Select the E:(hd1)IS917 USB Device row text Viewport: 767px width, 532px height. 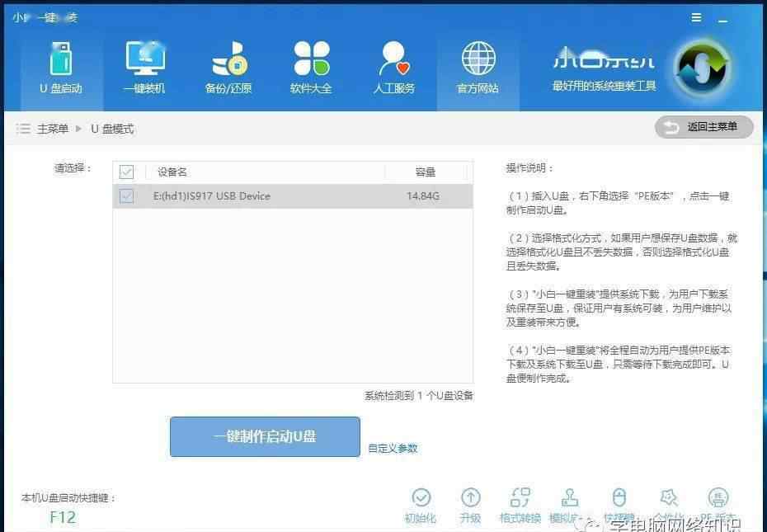tap(212, 196)
